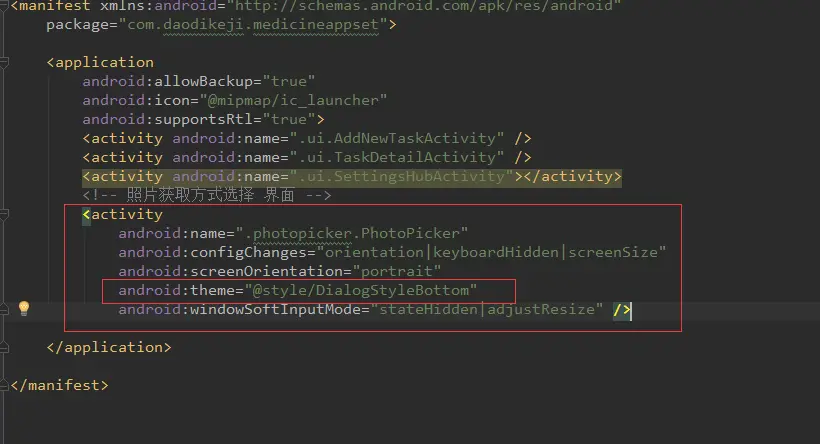
Task: Click highlighted .ui.SettingsHubActivity name
Action: 402,177
